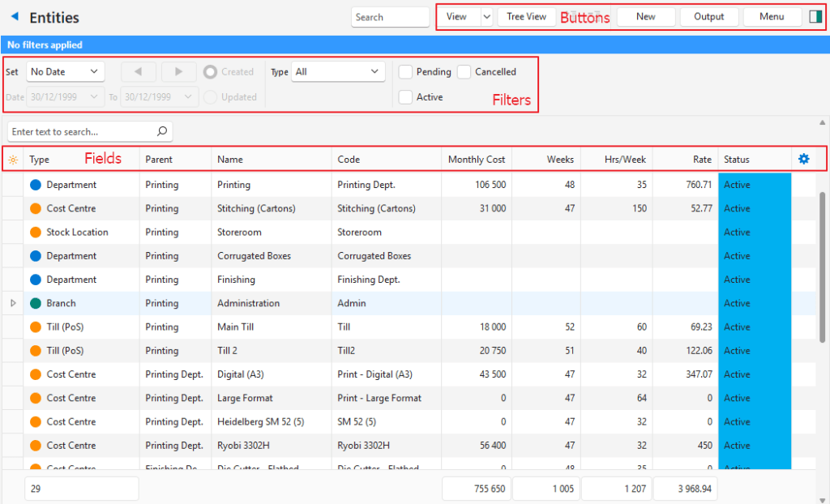Image resolution: width=830 pixels, height=504 pixels.
Task: Select the Updated radio button
Action: pos(210,97)
